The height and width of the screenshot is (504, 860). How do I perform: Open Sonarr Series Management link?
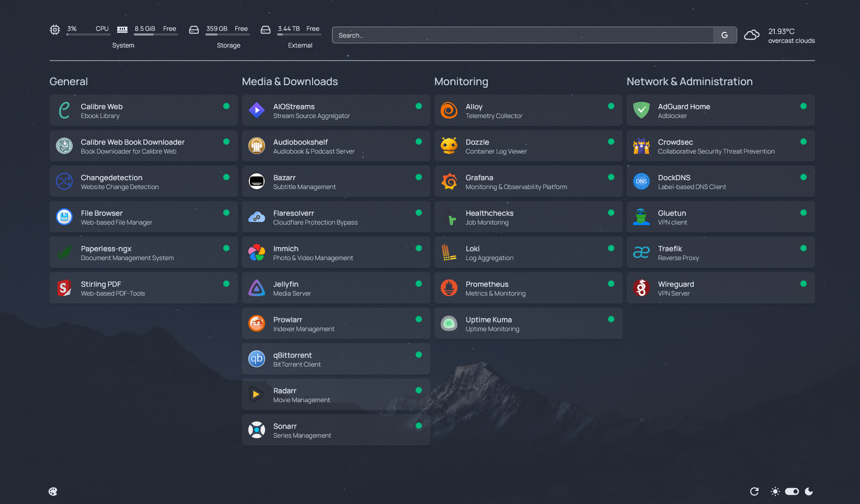point(336,430)
